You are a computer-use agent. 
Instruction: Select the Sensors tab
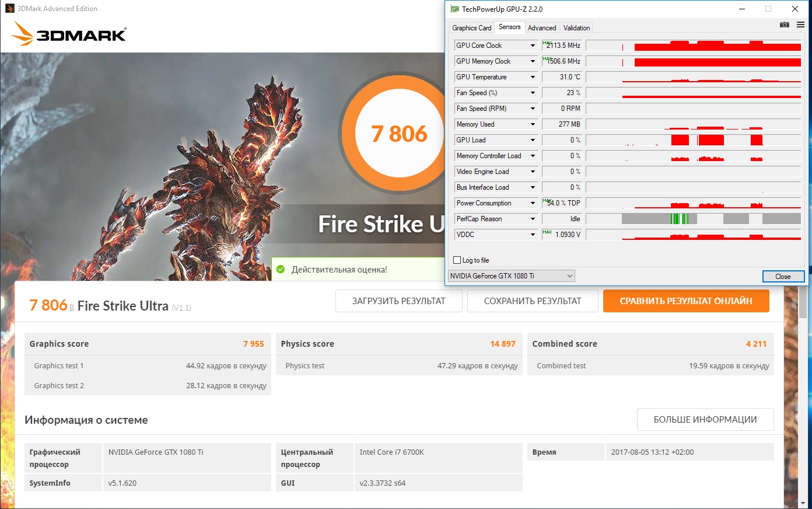510,27
